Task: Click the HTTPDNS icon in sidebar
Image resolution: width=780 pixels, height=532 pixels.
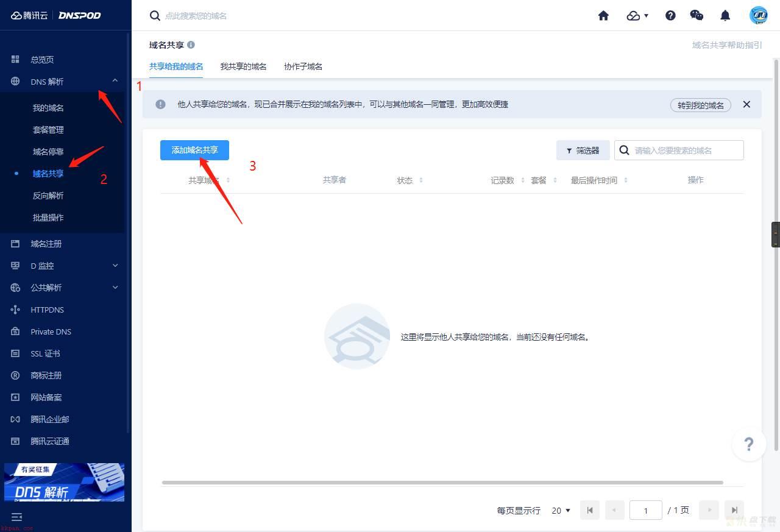Action: (15, 310)
